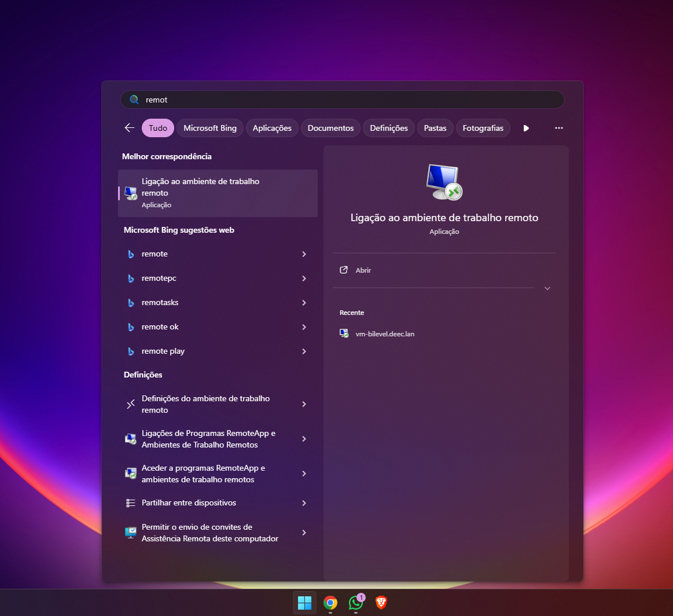Click the Bing icon beside "remote ok"
Screen dimensions: 673x616
131,327
